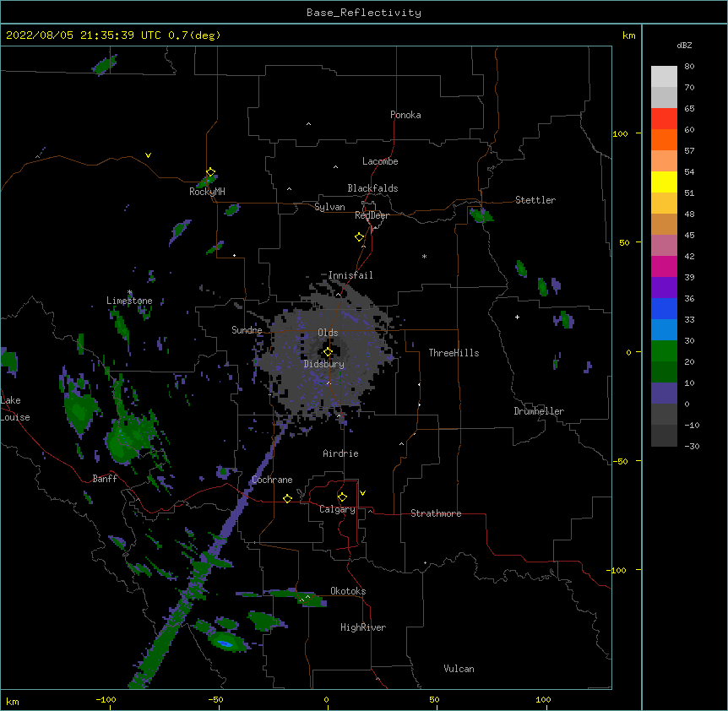Select the 36 dBZ purple color swatch
Image resolution: width=728 pixels, height=711 pixels.
click(664, 288)
